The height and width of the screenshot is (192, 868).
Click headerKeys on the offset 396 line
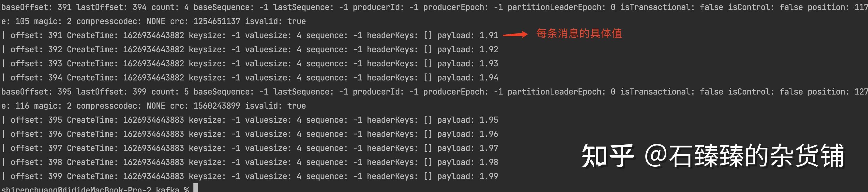coord(392,134)
